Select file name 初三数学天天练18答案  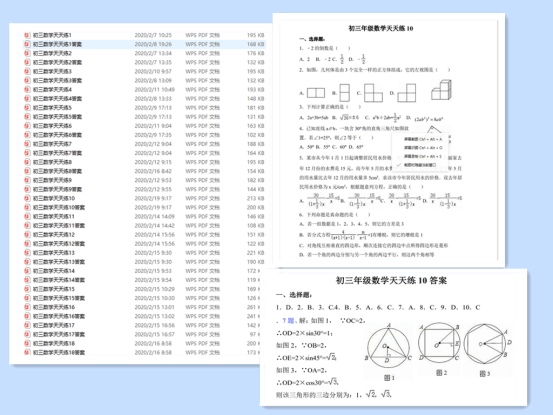[59, 353]
